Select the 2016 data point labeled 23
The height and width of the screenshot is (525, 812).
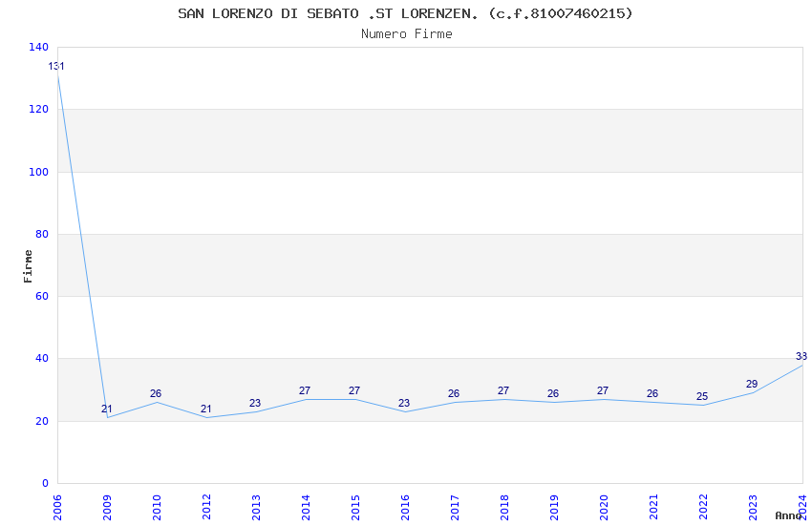click(404, 403)
